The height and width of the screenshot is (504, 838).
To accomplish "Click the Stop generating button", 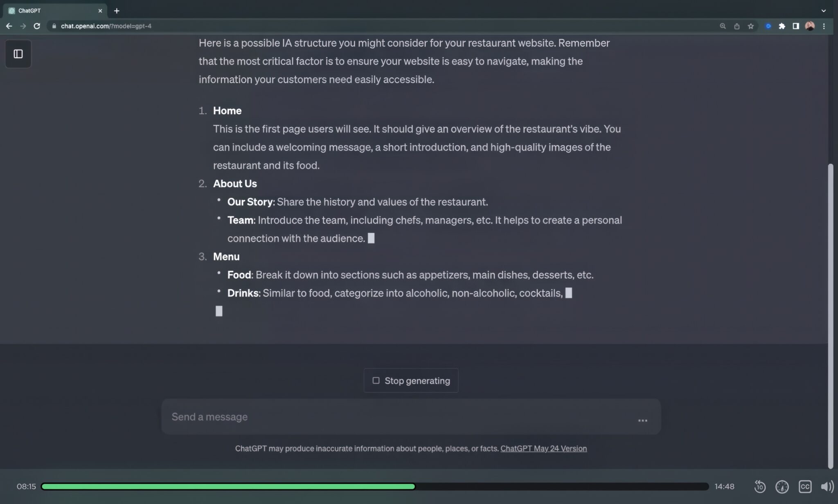I will pos(411,380).
